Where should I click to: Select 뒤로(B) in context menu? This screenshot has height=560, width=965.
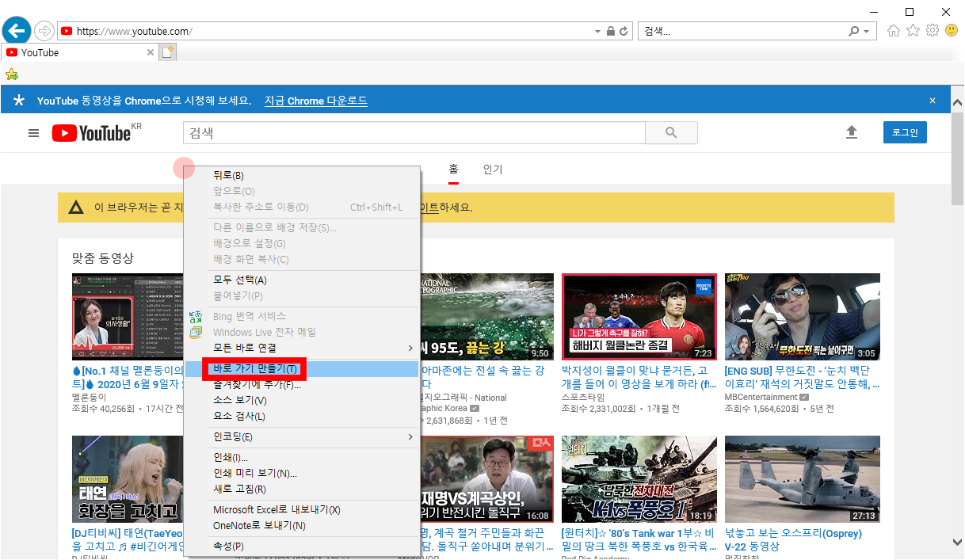pos(301,175)
